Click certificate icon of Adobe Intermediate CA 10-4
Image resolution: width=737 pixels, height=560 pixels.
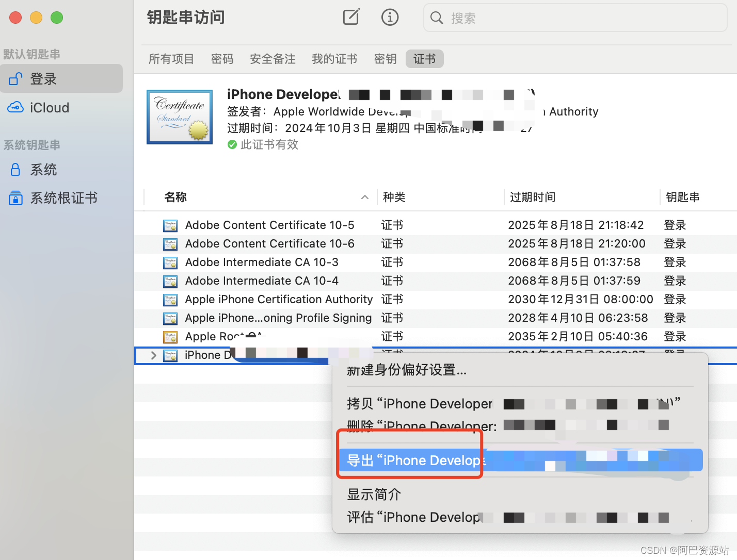[x=170, y=281]
